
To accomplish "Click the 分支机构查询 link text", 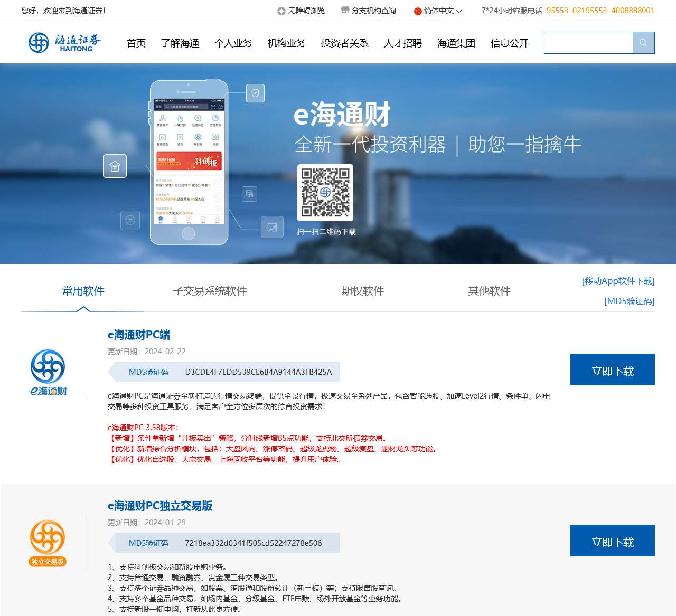I will (x=374, y=11).
